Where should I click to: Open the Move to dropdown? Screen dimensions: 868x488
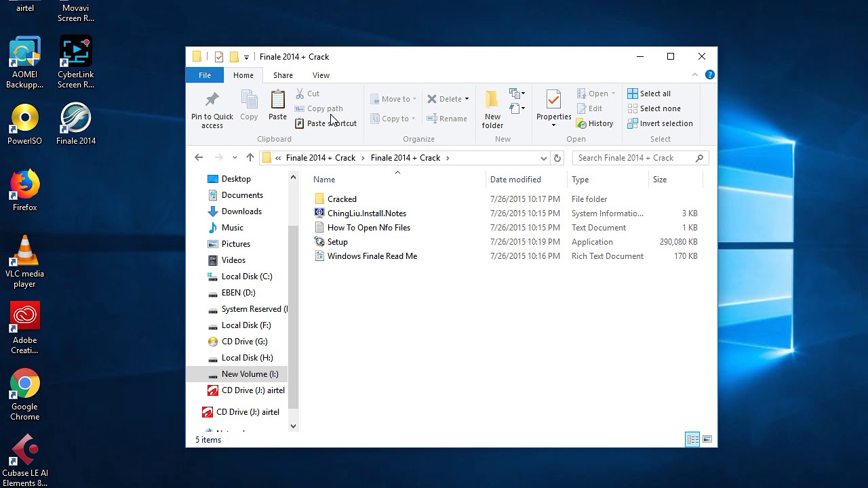[393, 99]
